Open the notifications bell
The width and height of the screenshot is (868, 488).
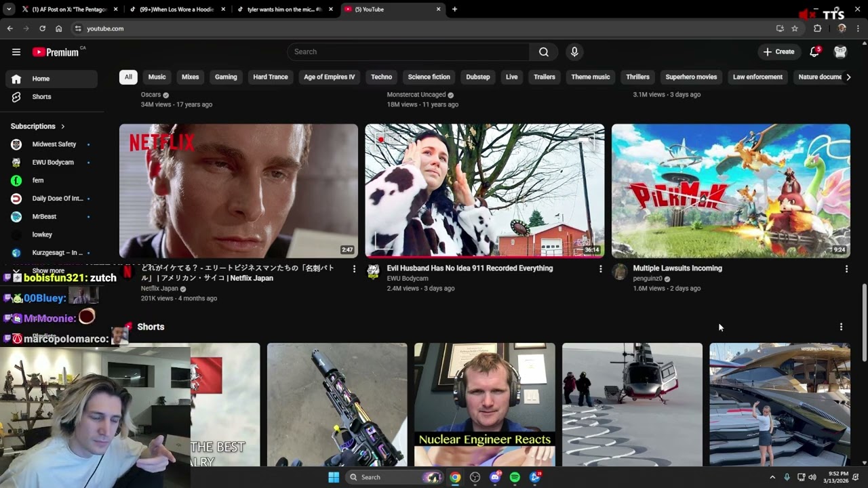(x=815, y=52)
